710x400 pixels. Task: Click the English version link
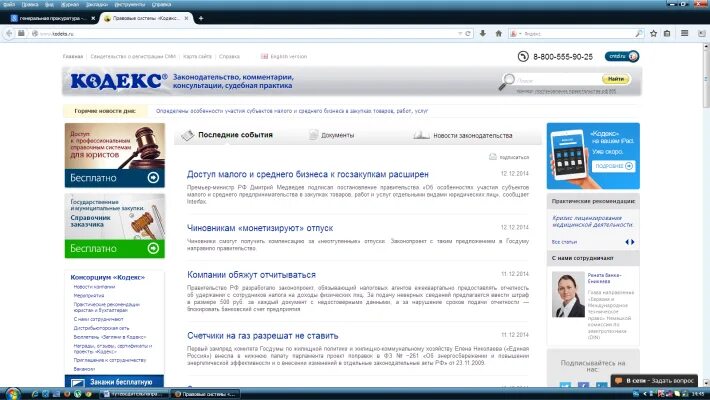[x=288, y=57]
